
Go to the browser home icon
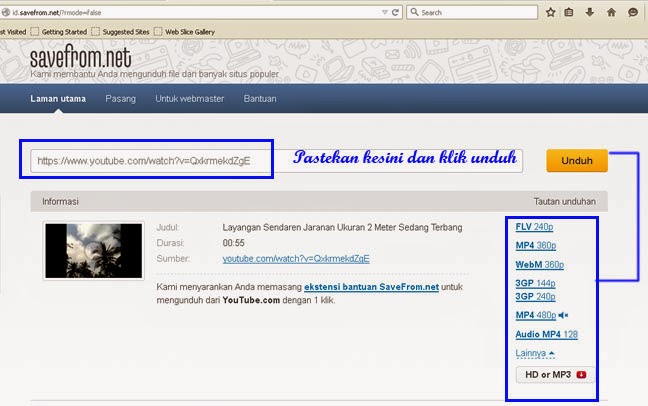tap(611, 12)
